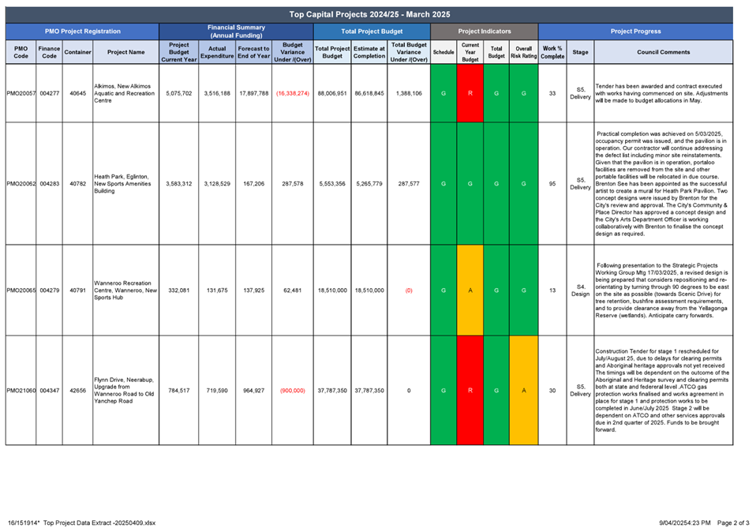Click the budget value '332,081'
The width and height of the screenshot is (756, 532).
tap(179, 290)
